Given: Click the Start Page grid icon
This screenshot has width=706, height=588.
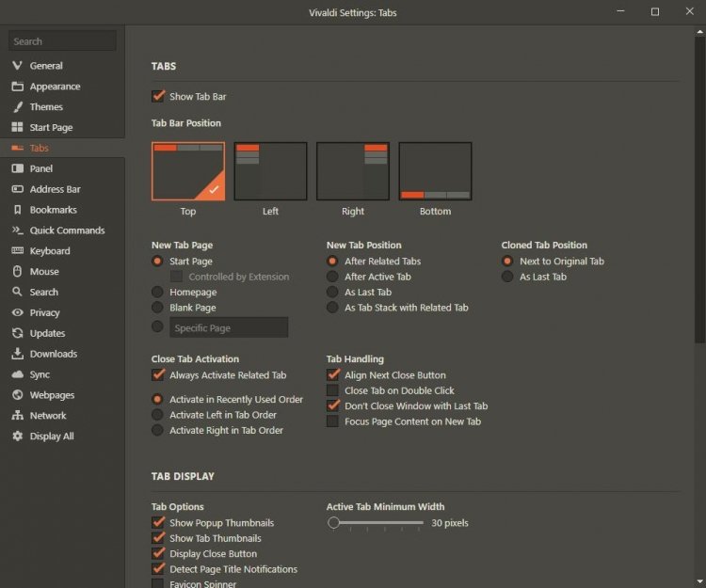Looking at the screenshot, I should coord(17,127).
